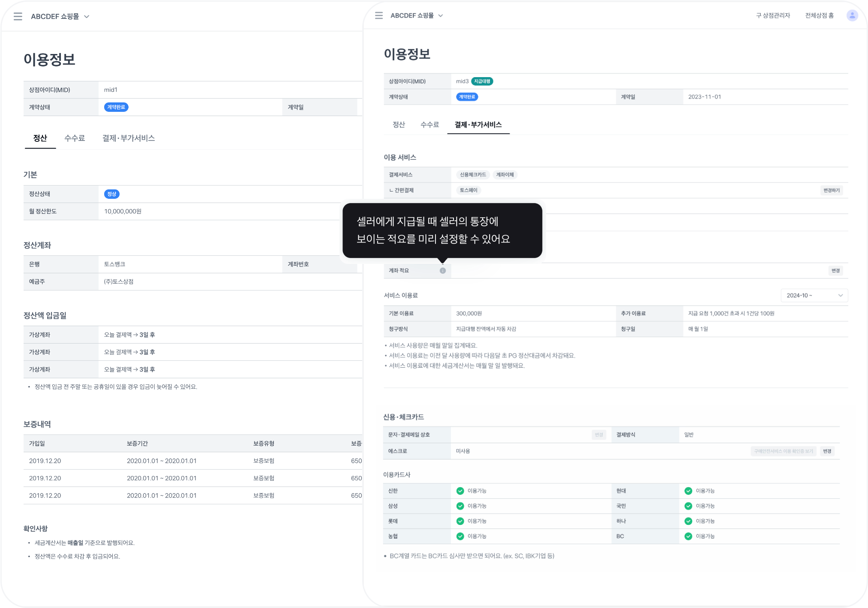The image size is (868, 608).
Task: Click 변경 button in 계좌 적요 row
Action: pos(835,271)
